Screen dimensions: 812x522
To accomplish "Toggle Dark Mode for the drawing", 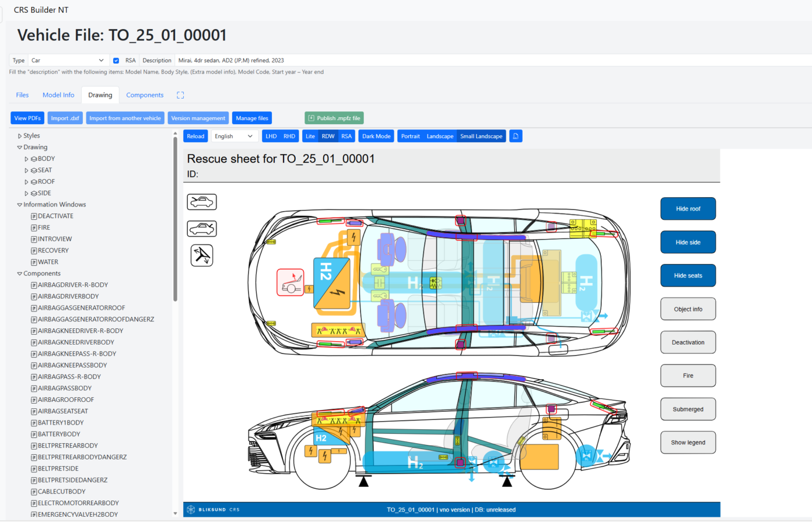I will tap(376, 136).
